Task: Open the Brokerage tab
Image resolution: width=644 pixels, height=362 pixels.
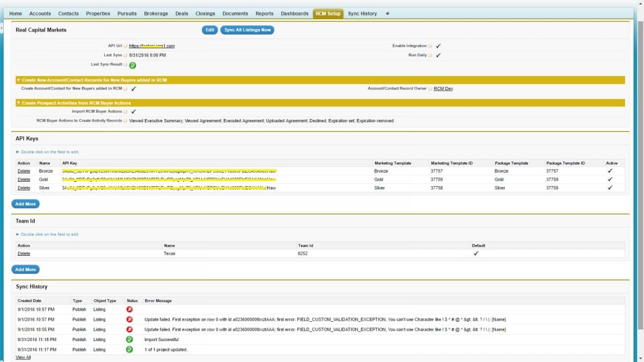Action: [156, 13]
